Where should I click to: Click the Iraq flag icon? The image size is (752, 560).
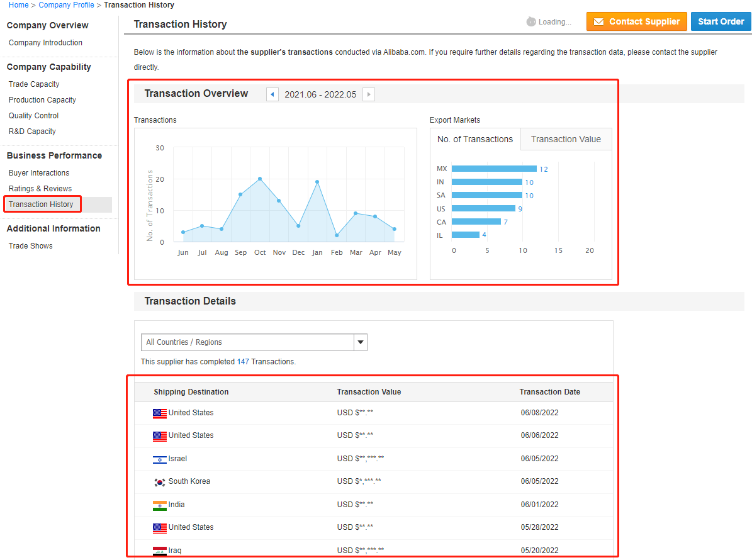click(x=160, y=551)
